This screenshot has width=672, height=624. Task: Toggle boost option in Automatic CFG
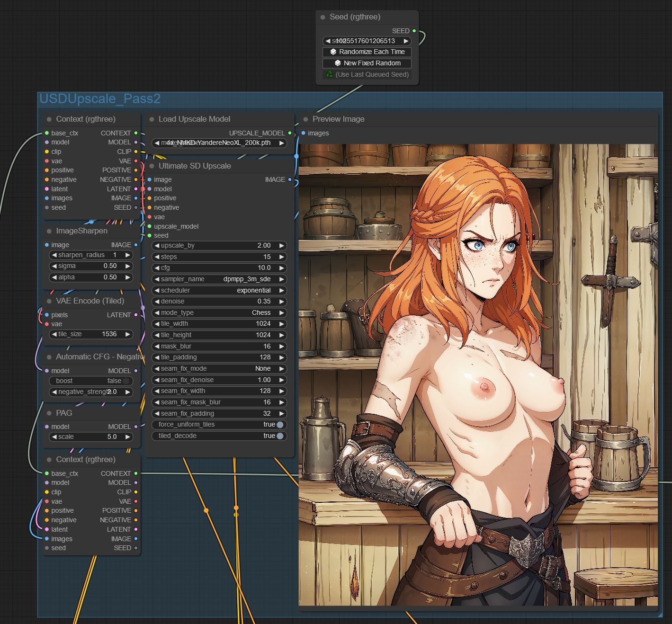click(x=126, y=381)
